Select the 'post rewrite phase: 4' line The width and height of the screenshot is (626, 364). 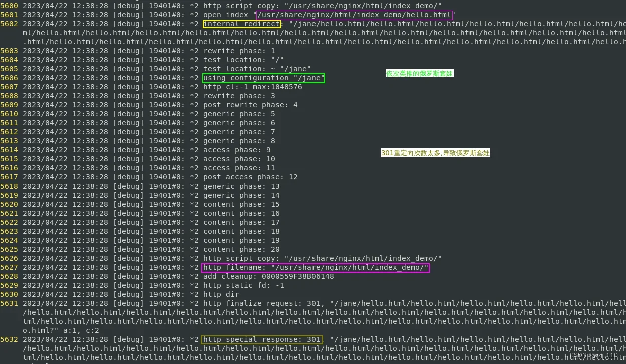pos(149,105)
